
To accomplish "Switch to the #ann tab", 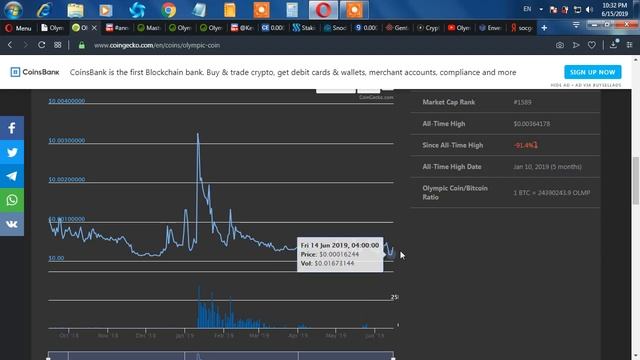I will pyautogui.click(x=117, y=28).
